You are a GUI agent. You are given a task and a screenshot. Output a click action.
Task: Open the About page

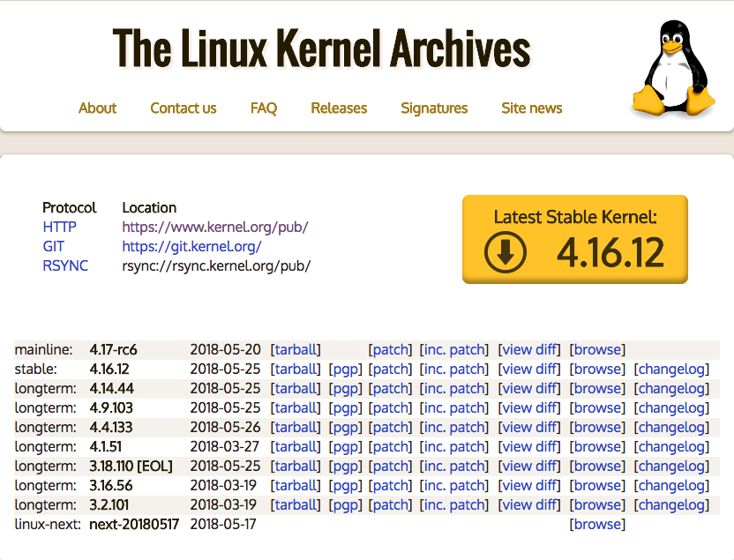(97, 108)
